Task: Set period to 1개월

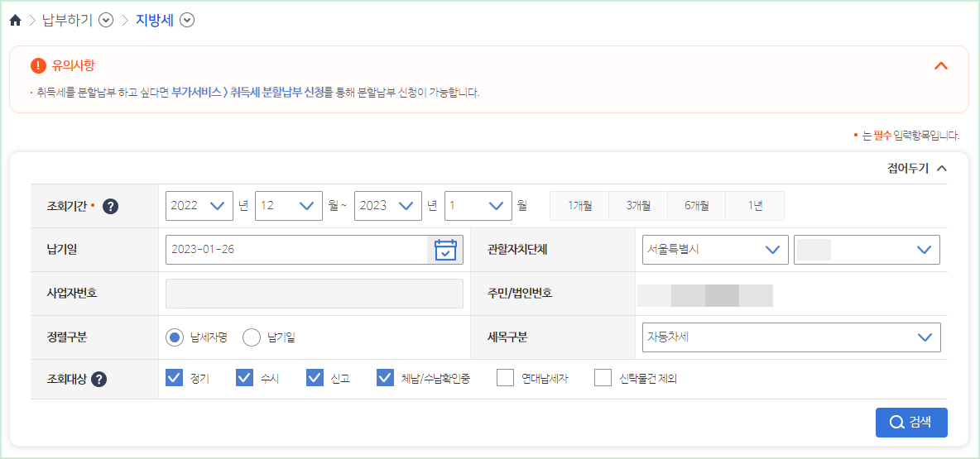Action: pos(579,206)
